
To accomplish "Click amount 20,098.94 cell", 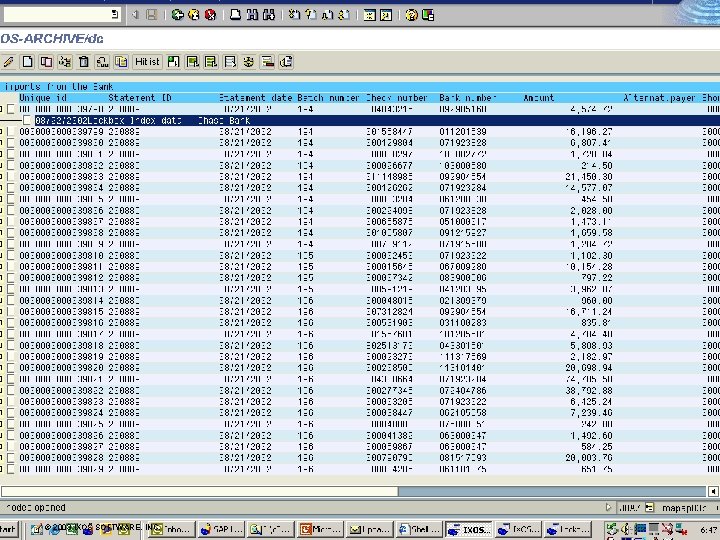I will click(x=589, y=368).
